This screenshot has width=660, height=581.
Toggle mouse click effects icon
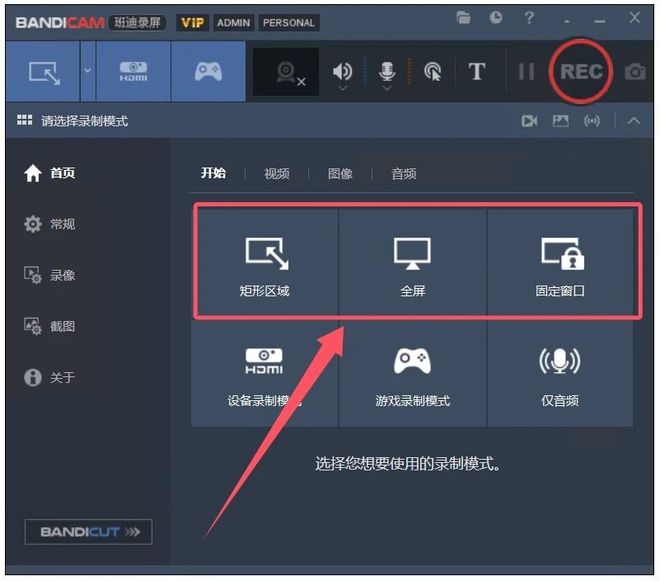(433, 71)
